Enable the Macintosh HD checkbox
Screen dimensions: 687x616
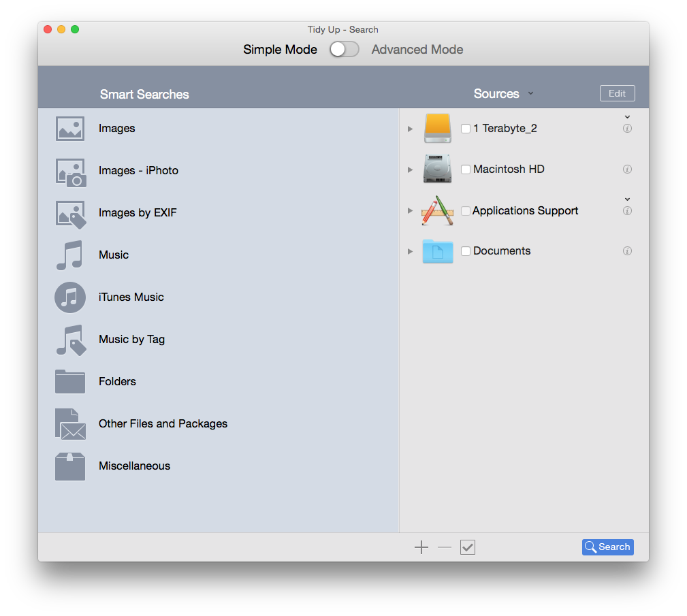[466, 169]
